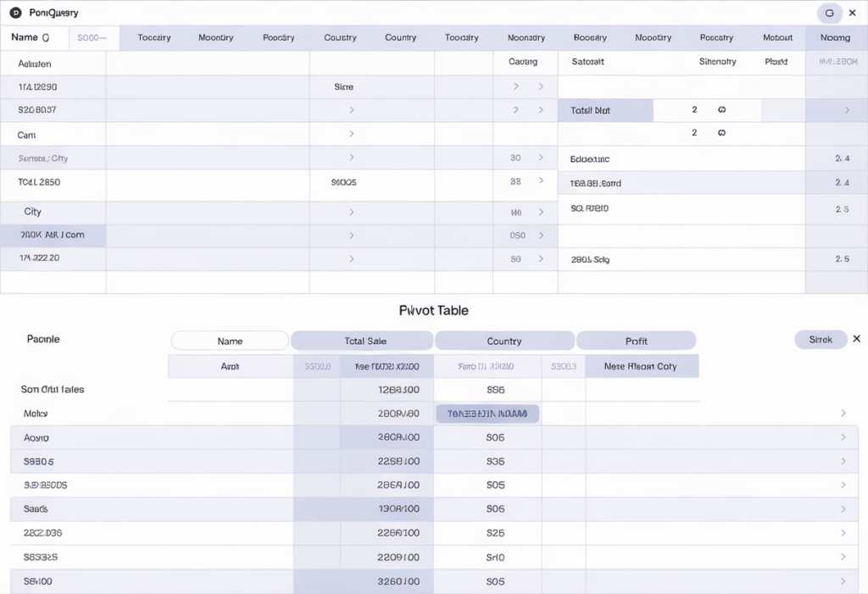Viewport: 868px width, 594px height.
Task: Click the circle icon next to the Name header
Action: [x=47, y=38]
